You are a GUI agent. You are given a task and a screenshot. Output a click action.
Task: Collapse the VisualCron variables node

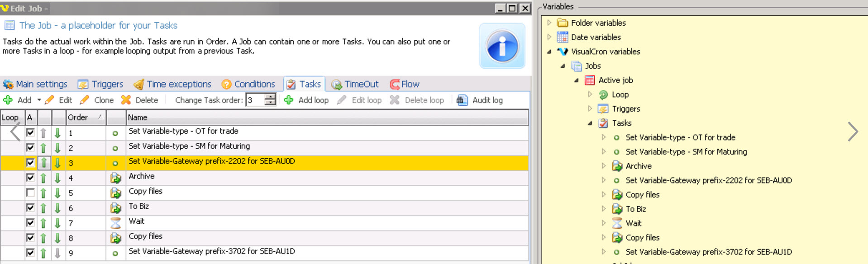click(x=549, y=52)
